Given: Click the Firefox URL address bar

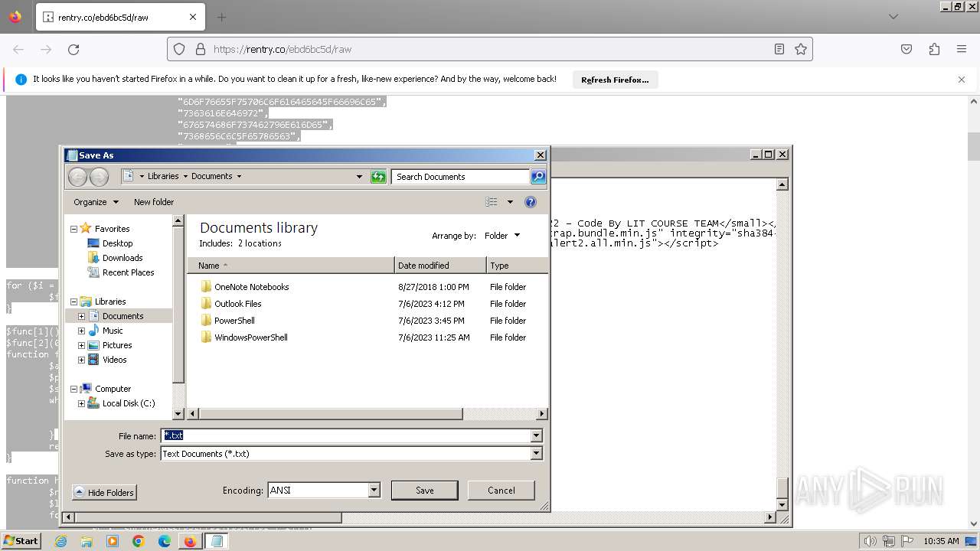Looking at the screenshot, I should tap(490, 49).
